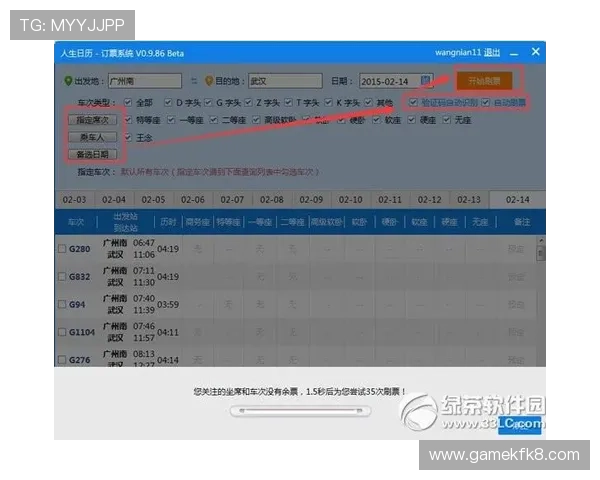The image size is (600, 480).
Task: Click the green departure location pin icon
Action: pyautogui.click(x=68, y=81)
